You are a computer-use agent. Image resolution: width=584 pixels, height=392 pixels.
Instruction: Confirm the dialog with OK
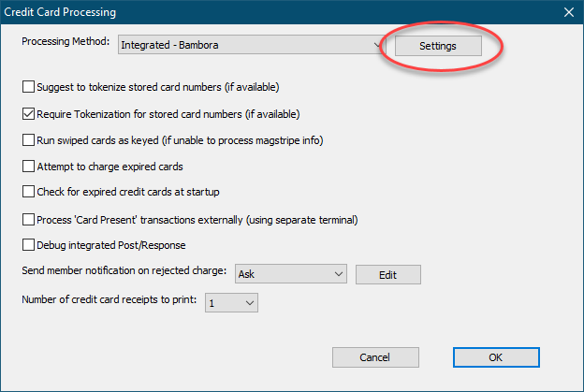pyautogui.click(x=495, y=356)
